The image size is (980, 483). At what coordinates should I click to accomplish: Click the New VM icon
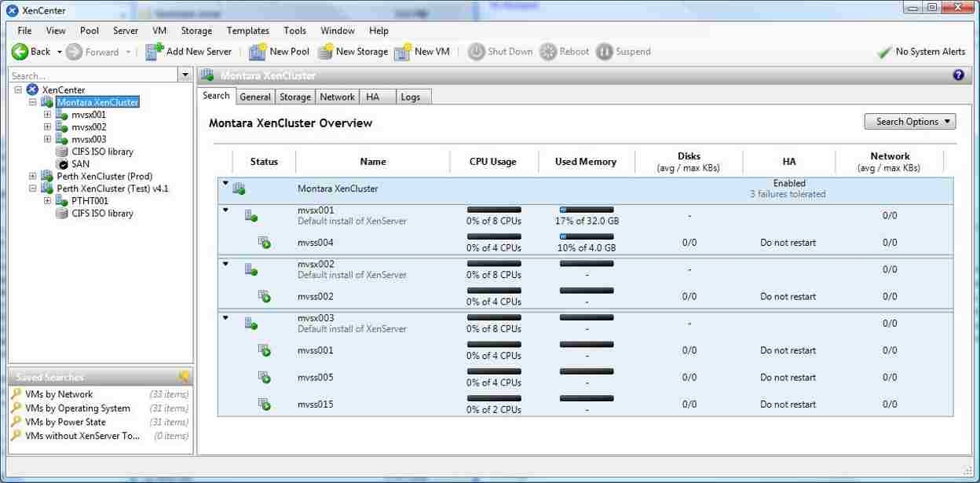(403, 52)
